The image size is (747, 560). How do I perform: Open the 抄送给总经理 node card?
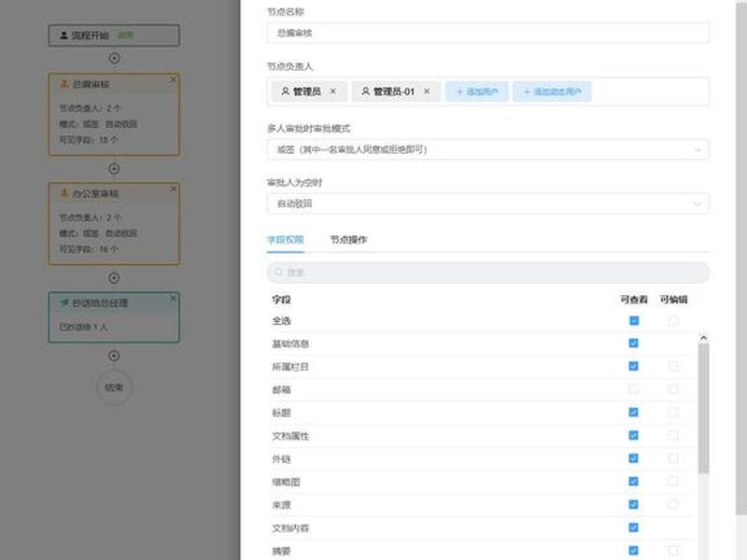click(x=114, y=317)
